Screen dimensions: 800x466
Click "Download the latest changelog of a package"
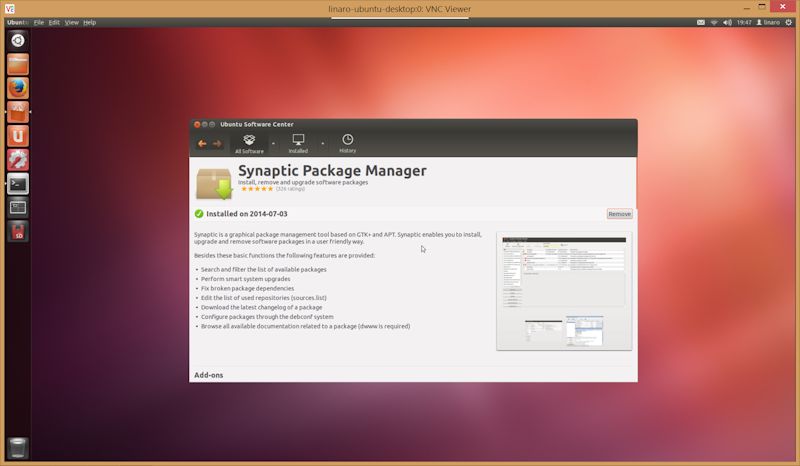[x=262, y=307]
